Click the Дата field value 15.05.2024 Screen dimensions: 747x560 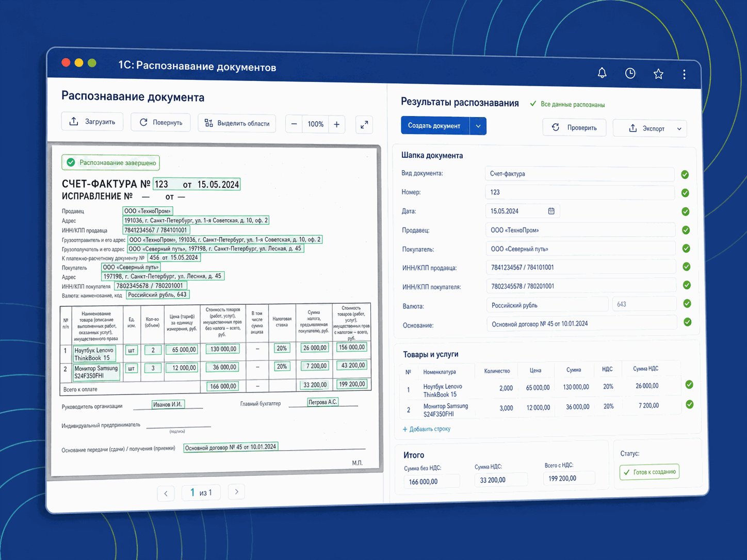(505, 211)
